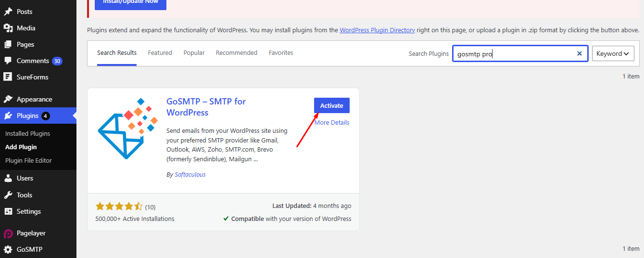Open the Keyword search type dropdown
This screenshot has height=258, width=644.
(613, 53)
